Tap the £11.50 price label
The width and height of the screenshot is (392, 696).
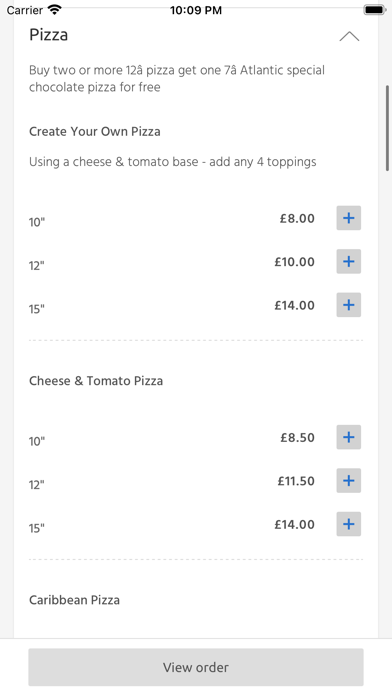pos(296,481)
